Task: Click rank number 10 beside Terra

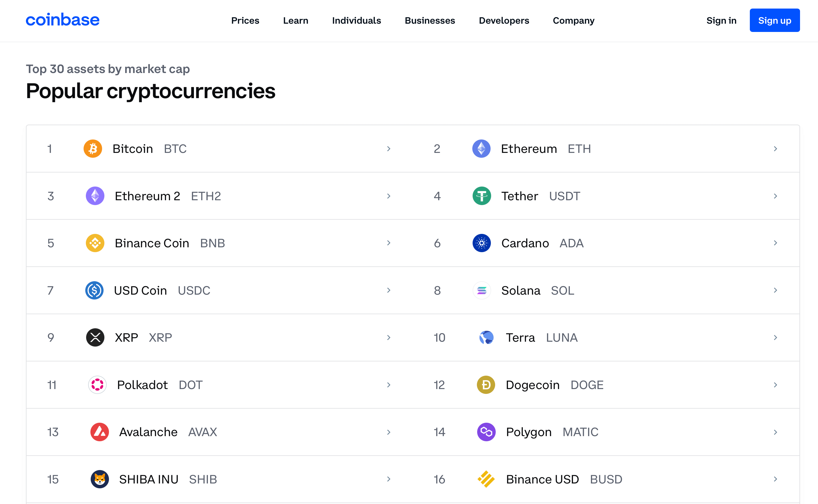Action: click(439, 338)
